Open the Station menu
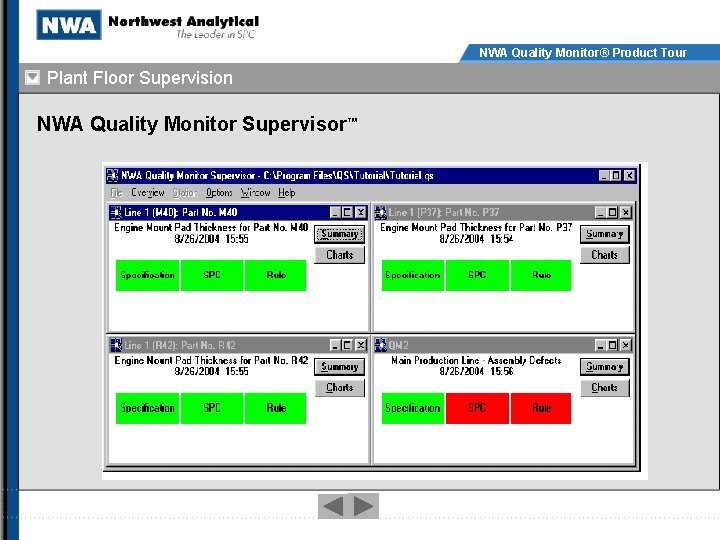Viewport: 720px width, 540px height. (x=185, y=193)
